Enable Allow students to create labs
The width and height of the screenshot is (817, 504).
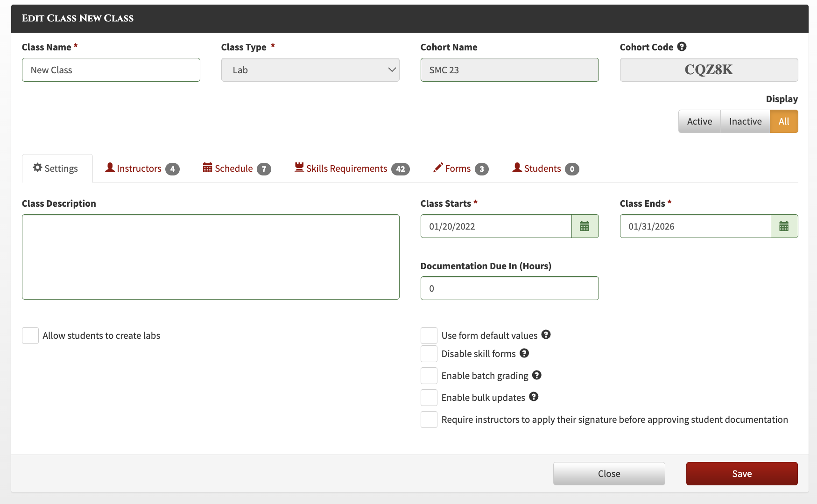[x=30, y=336]
